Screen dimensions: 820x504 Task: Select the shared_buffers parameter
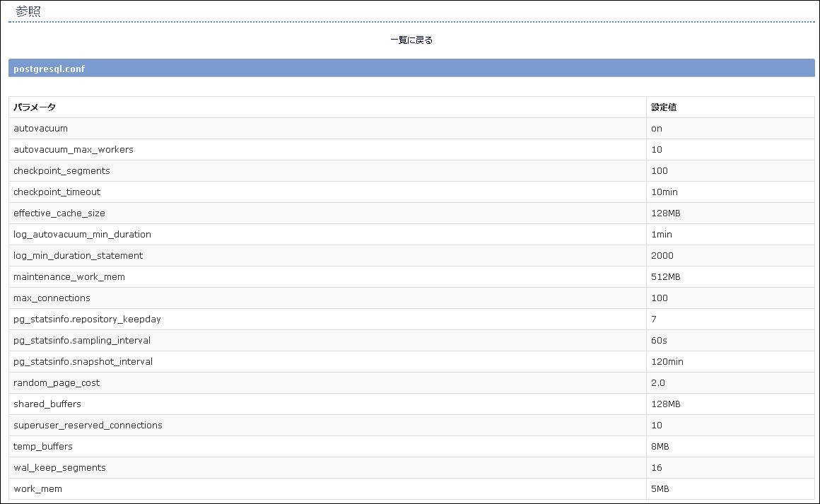(x=47, y=404)
